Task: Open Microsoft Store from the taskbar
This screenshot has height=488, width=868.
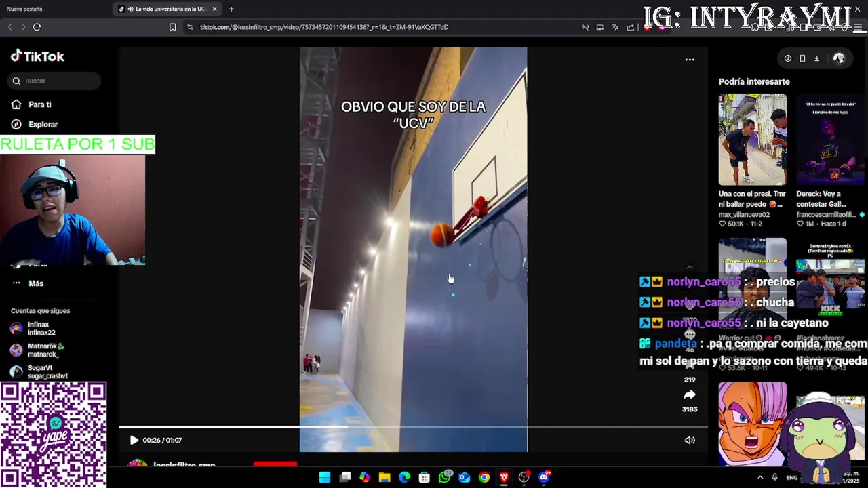Action: point(425,477)
